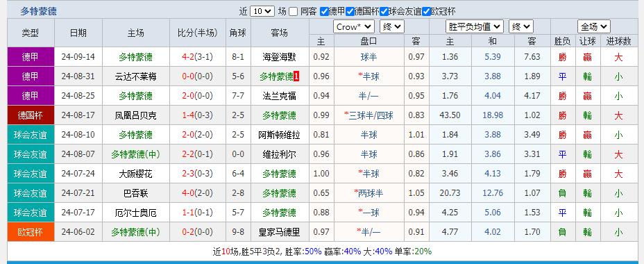Click the 德甲 label on the 24-08-31 row

tap(31, 76)
